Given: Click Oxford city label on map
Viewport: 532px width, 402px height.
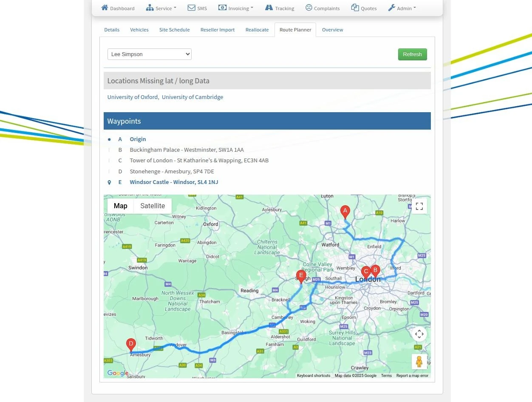Looking at the screenshot, I should click(211, 224).
